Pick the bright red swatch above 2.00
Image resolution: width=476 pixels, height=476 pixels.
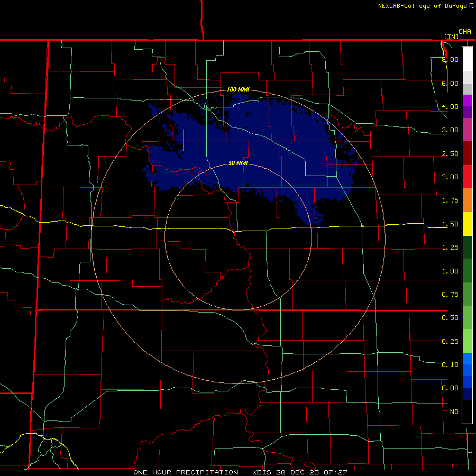(467, 177)
